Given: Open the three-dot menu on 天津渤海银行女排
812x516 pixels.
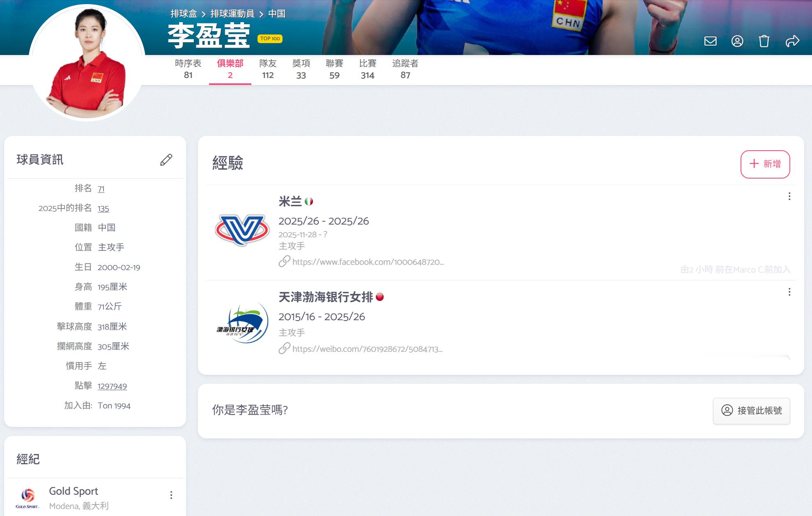Looking at the screenshot, I should click(x=789, y=292).
